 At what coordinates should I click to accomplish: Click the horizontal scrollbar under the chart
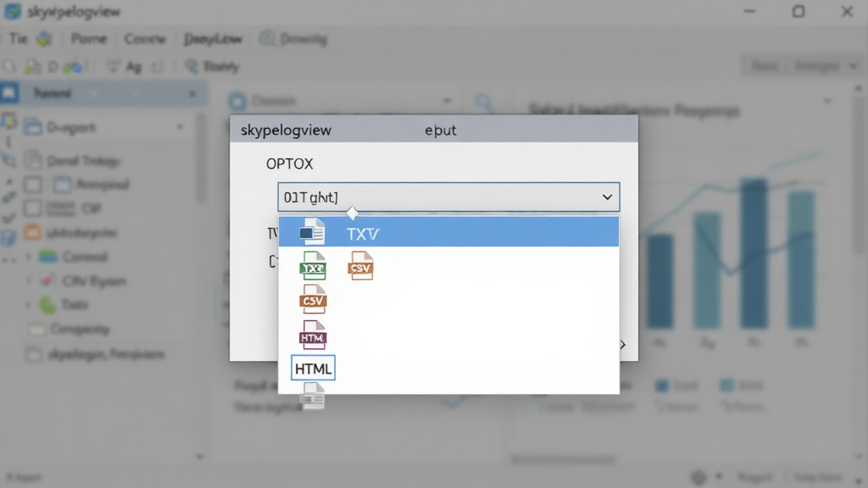coord(563,459)
